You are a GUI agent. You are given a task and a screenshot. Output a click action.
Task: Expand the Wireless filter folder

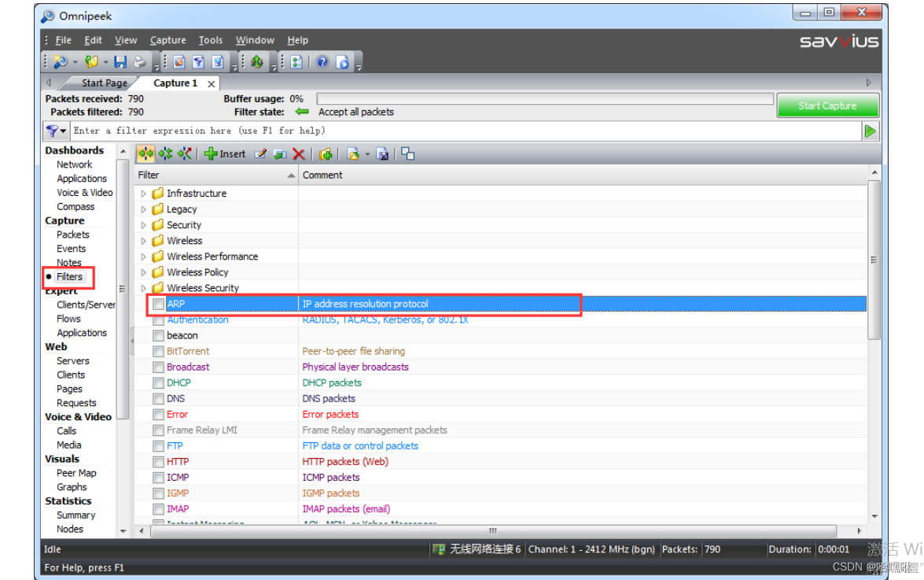[143, 241]
